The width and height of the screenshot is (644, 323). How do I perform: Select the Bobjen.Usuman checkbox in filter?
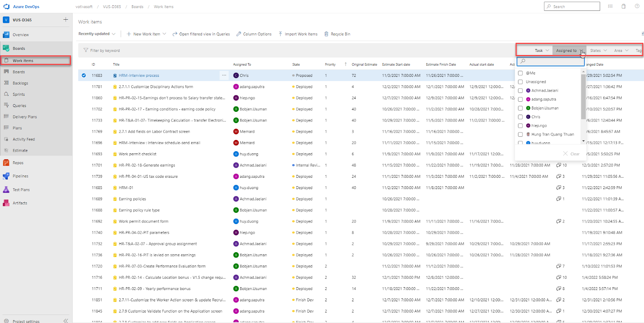[520, 108]
